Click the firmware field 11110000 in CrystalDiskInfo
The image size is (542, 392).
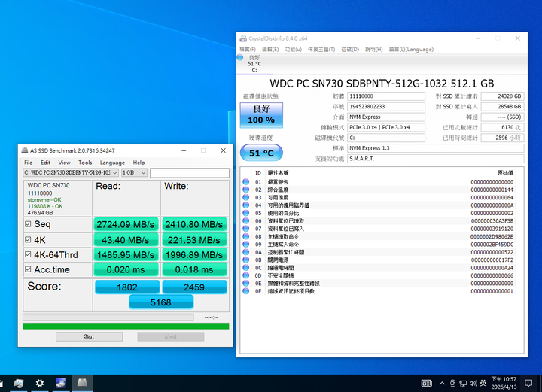(386, 96)
